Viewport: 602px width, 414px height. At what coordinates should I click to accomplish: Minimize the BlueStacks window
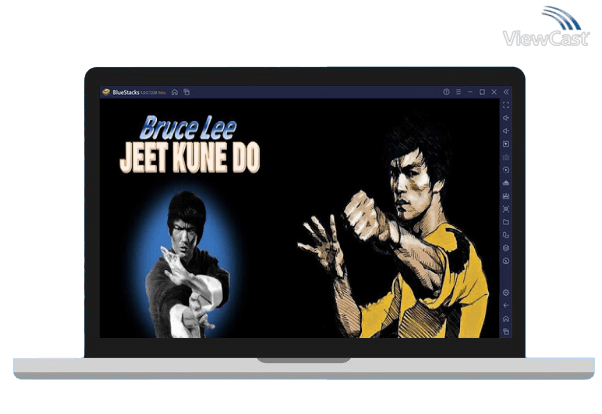pyautogui.click(x=470, y=92)
